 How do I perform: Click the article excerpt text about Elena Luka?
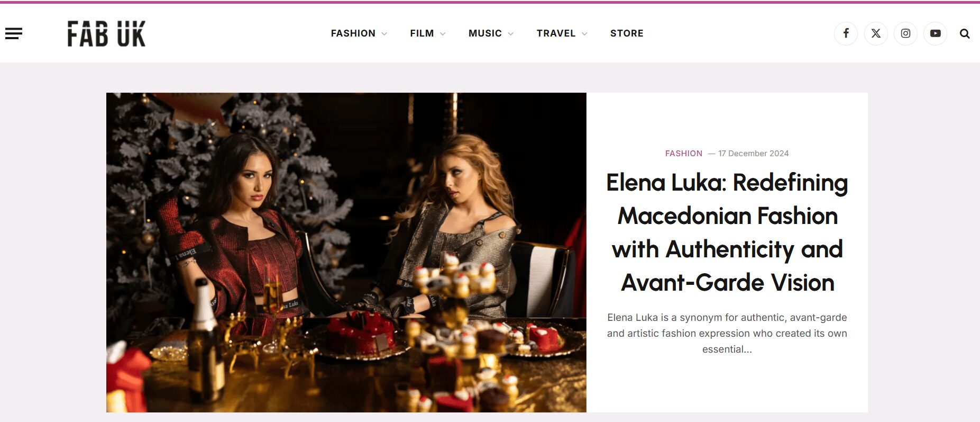pyautogui.click(x=727, y=333)
